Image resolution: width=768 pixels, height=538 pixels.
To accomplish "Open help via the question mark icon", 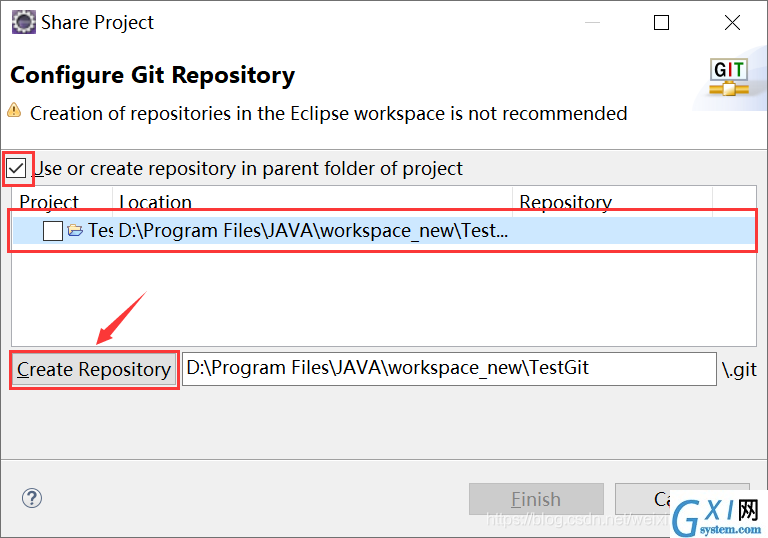I will 32,498.
